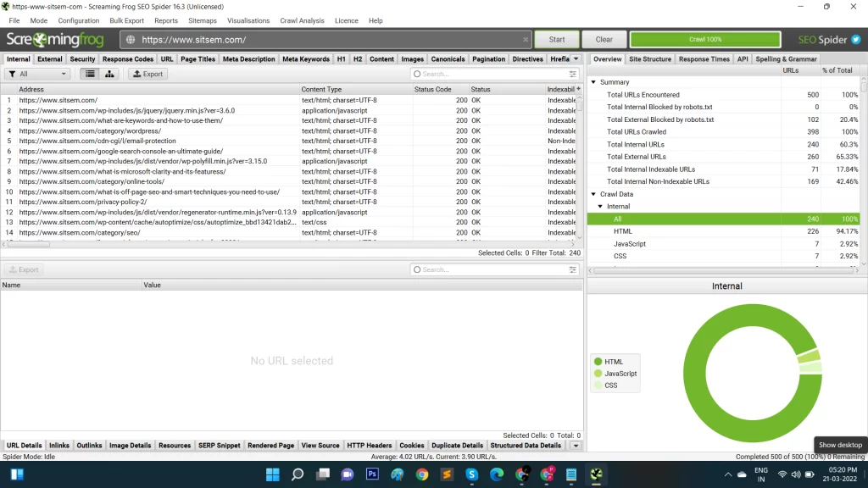Viewport: 868px width, 488px height.
Task: Open the taskbar clock showing 05:20 PM
Action: tap(840, 474)
